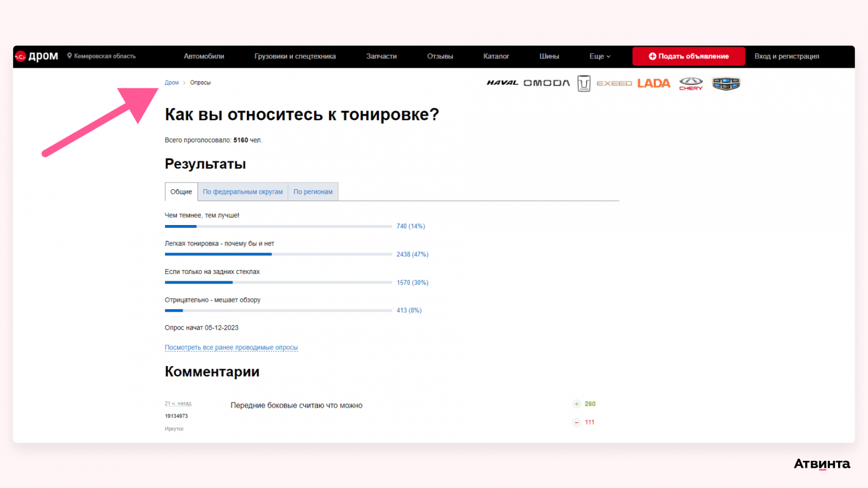Open the Geely brand logo

point(726,84)
